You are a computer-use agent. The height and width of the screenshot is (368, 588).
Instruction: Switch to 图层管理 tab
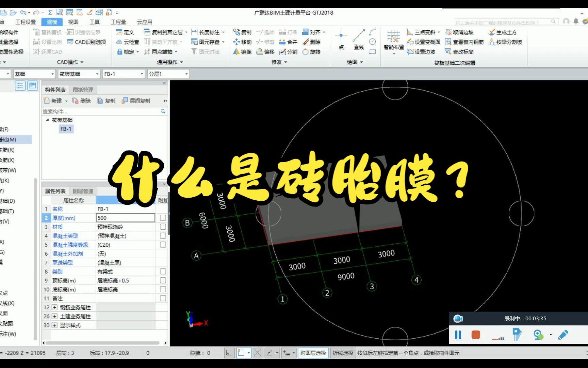(83, 191)
